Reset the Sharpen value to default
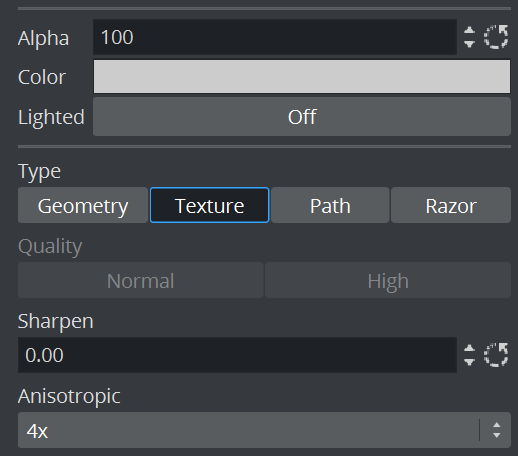The height and width of the screenshot is (456, 518). 496,355
